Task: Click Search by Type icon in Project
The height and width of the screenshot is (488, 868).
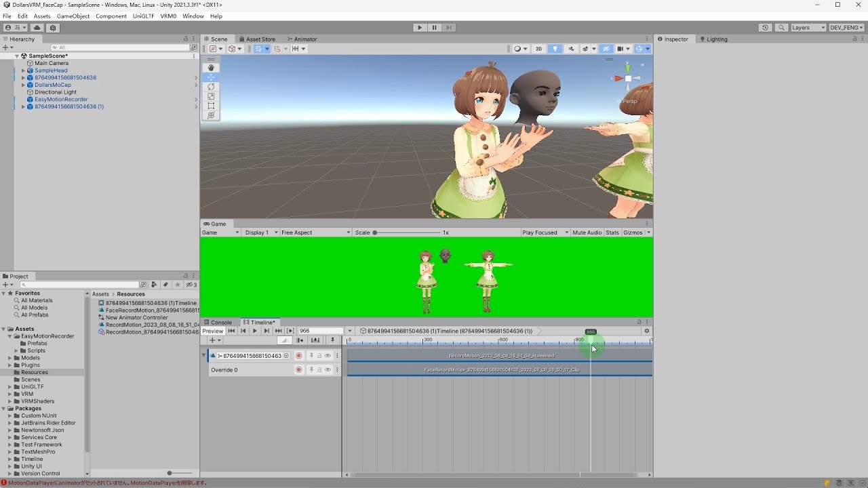Action: [x=155, y=285]
